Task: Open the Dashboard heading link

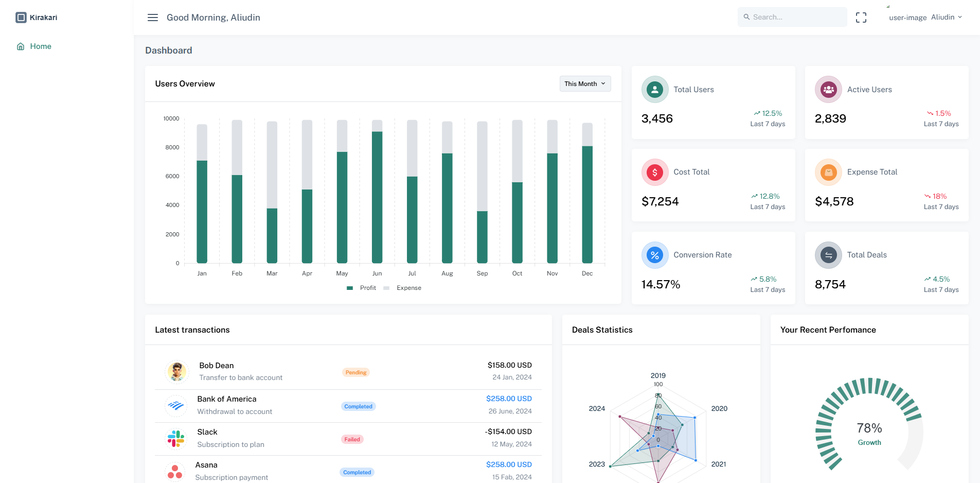Action: pyautogui.click(x=169, y=50)
